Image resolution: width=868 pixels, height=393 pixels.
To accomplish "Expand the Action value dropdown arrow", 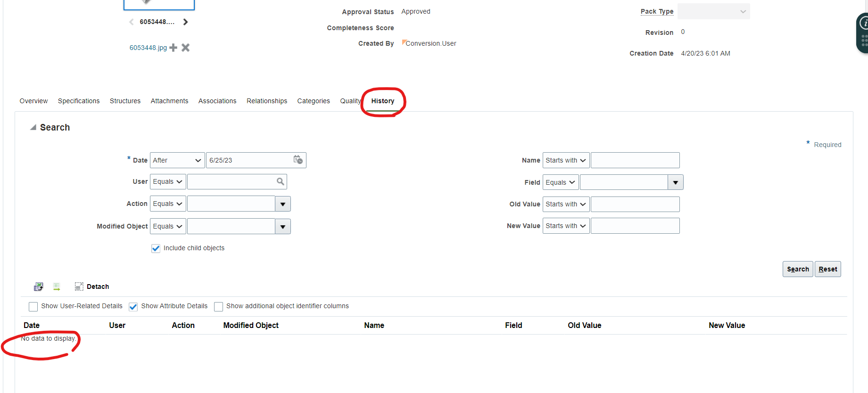I will click(283, 204).
